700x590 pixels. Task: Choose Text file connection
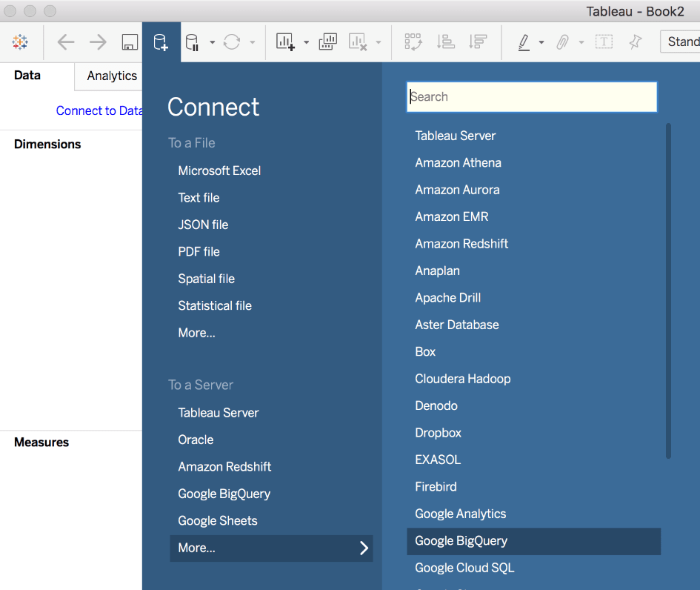pos(199,198)
